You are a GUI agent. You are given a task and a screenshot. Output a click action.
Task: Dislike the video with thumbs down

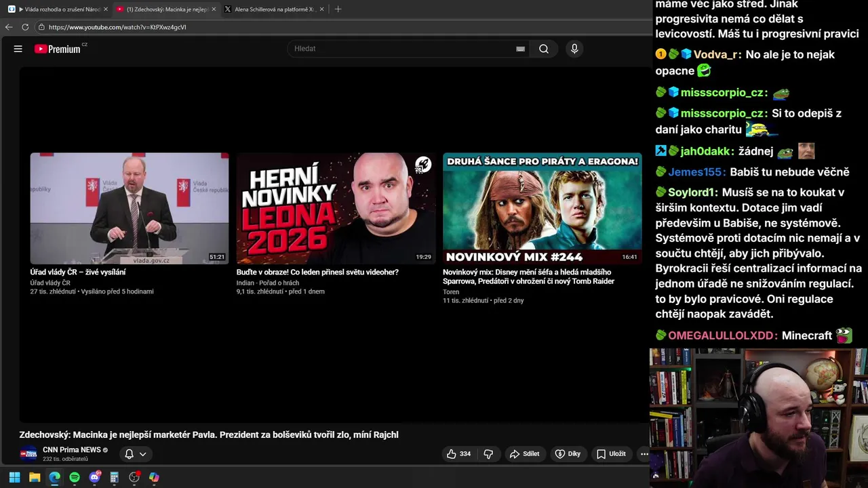(488, 454)
